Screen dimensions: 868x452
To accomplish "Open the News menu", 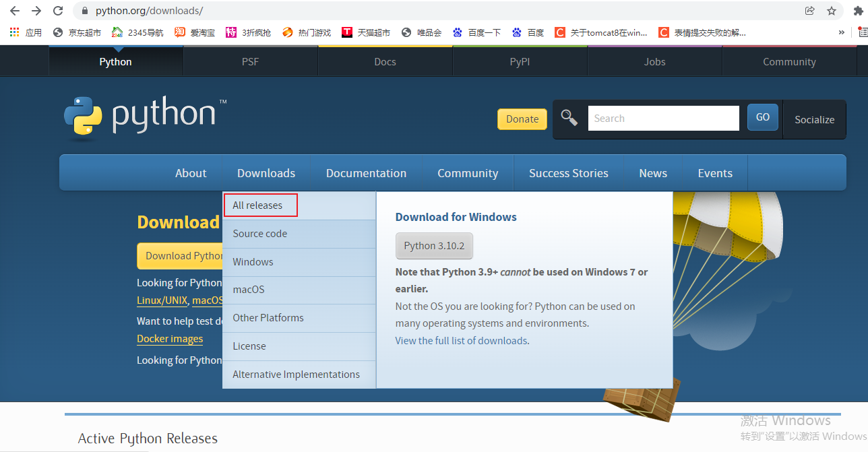I will (x=653, y=173).
